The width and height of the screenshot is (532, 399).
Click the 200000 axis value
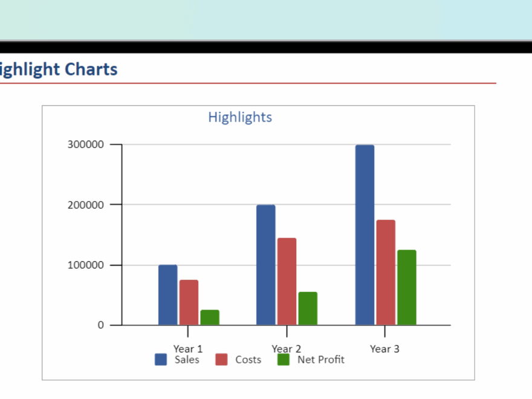[x=85, y=205]
